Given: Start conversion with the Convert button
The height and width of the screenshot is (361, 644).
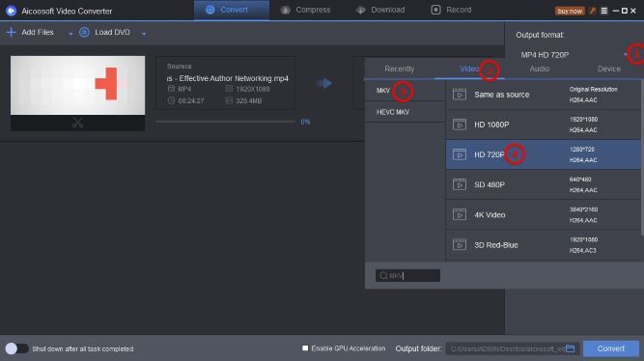Looking at the screenshot, I should click(611, 348).
